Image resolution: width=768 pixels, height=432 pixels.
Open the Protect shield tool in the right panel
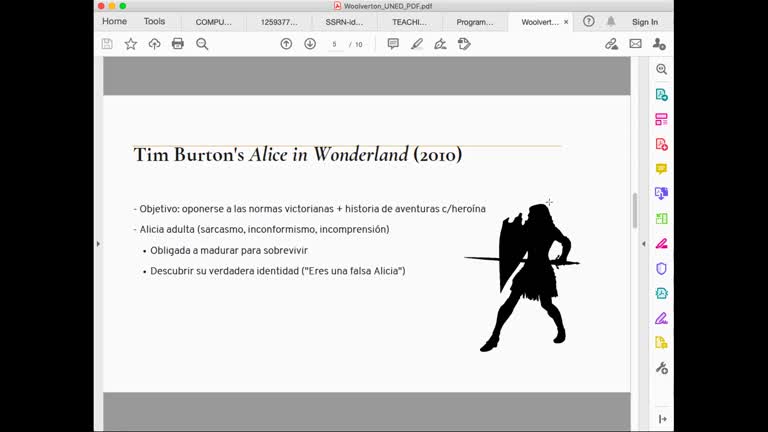pos(661,268)
